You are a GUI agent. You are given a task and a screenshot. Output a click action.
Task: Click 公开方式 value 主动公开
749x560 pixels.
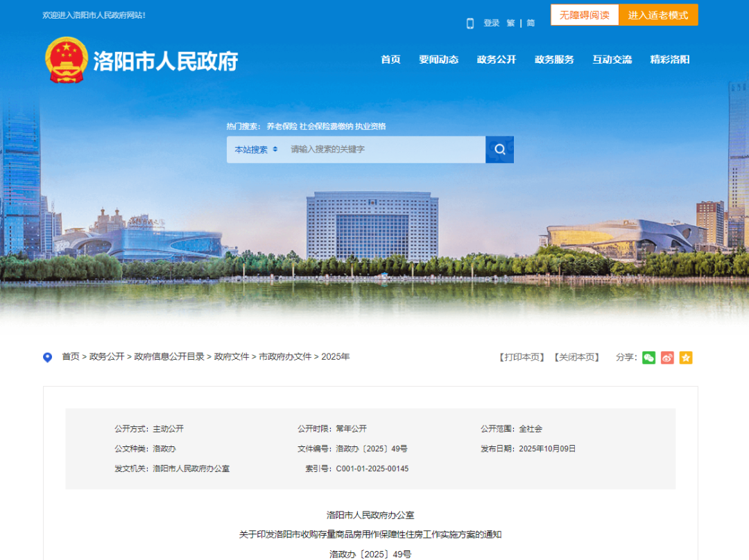(168, 429)
